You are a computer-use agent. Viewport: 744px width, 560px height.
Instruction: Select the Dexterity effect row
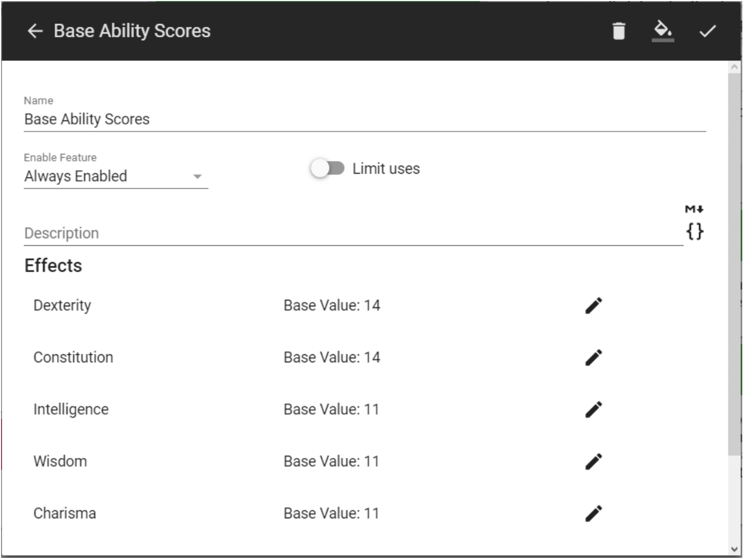coord(63,306)
